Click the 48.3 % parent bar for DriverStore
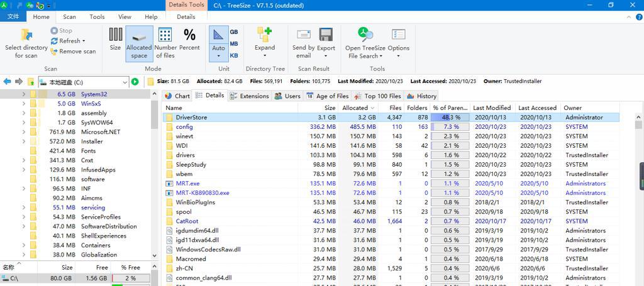The width and height of the screenshot is (644, 286). [x=450, y=118]
